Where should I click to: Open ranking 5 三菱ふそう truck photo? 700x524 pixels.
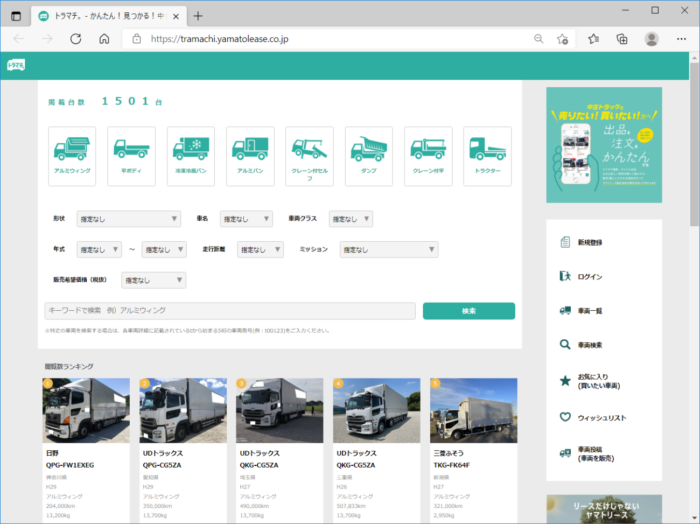(x=474, y=411)
